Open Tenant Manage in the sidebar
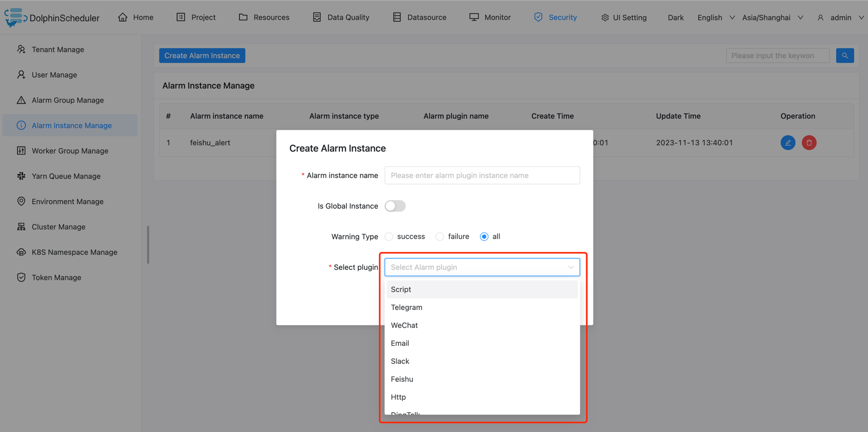The height and width of the screenshot is (432, 868). 58,50
